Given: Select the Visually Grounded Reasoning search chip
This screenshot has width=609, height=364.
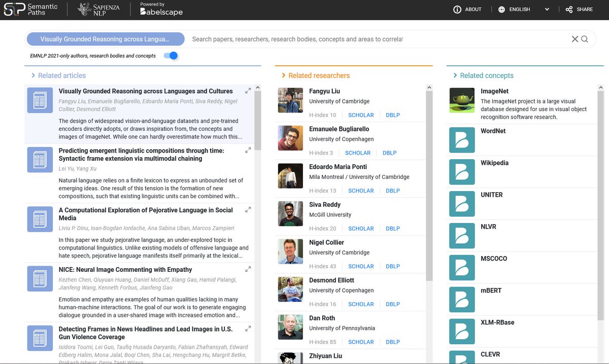Looking at the screenshot, I should [x=105, y=39].
